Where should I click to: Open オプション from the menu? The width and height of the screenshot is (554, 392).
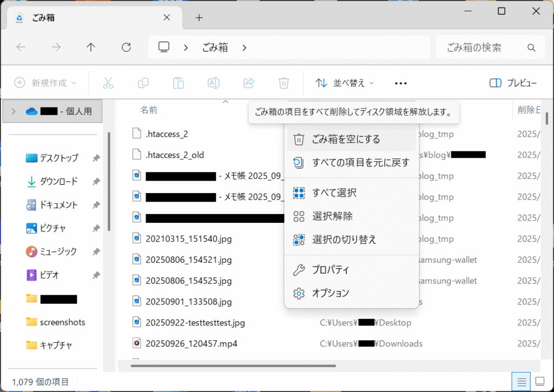coord(352,293)
